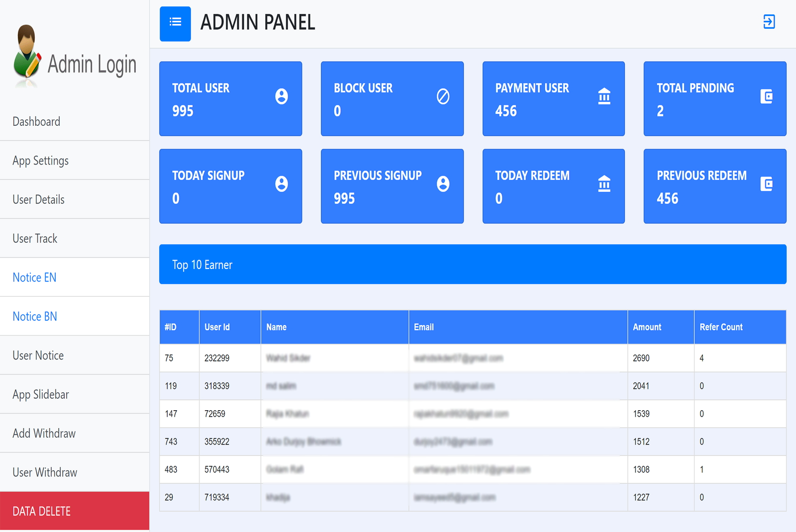Click the Top 10 Earner banner
Viewport: 796px width, 532px height.
pos(472,265)
